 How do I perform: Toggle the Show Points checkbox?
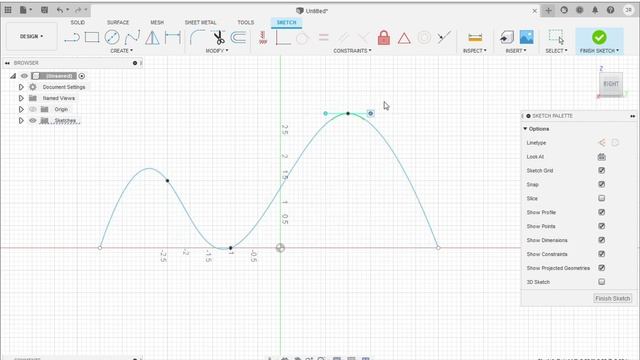click(602, 226)
